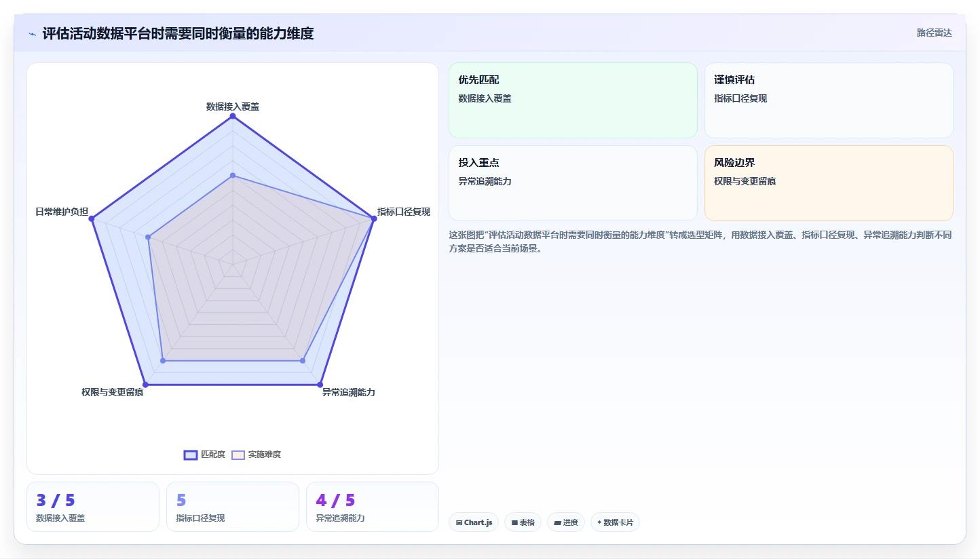Click the 权限与变更留痕 radar axis label
980x559 pixels.
click(x=113, y=392)
